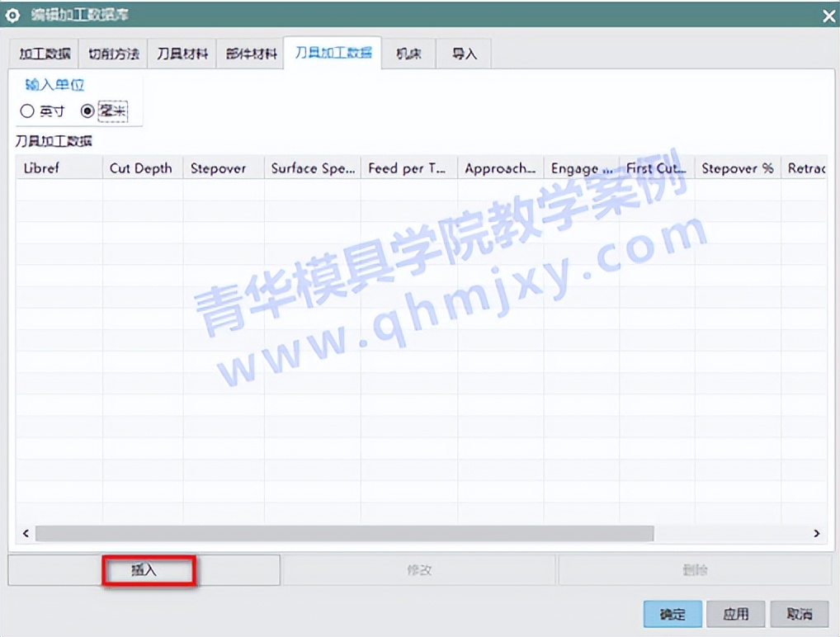Click the 修改 button

pyautogui.click(x=419, y=570)
